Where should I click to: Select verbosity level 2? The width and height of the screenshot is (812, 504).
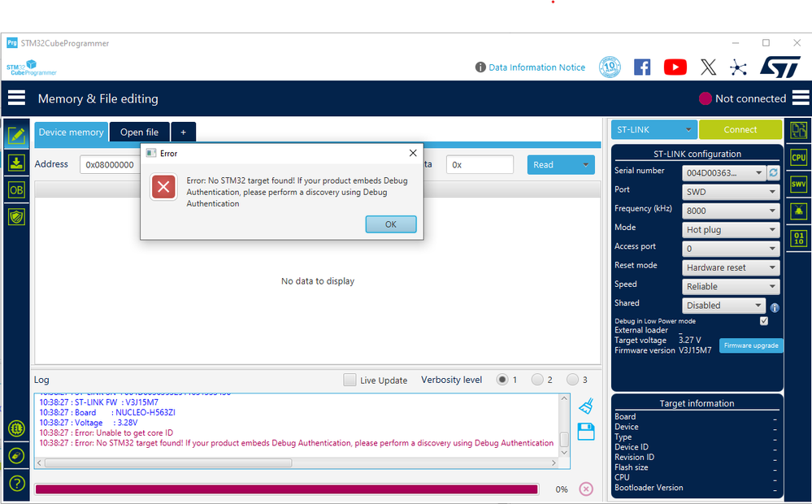tap(537, 380)
